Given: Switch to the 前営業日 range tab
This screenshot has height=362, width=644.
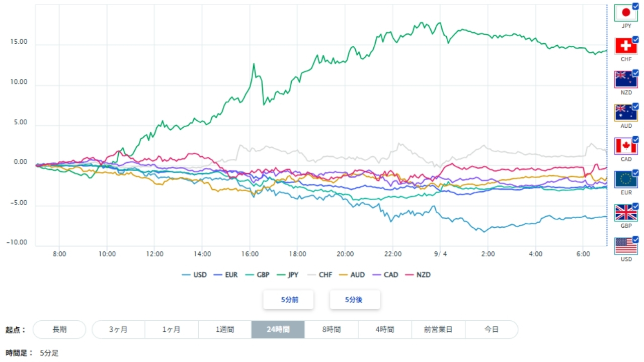Looking at the screenshot, I should tap(438, 330).
